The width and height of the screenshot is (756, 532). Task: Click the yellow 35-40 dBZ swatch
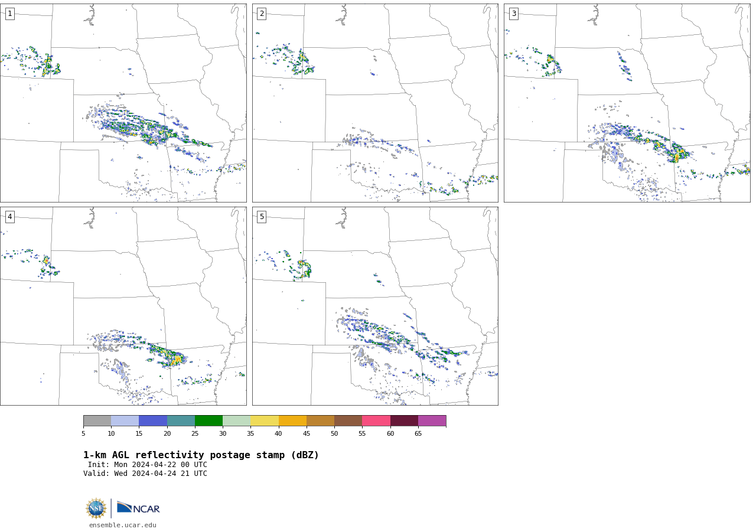tap(265, 420)
